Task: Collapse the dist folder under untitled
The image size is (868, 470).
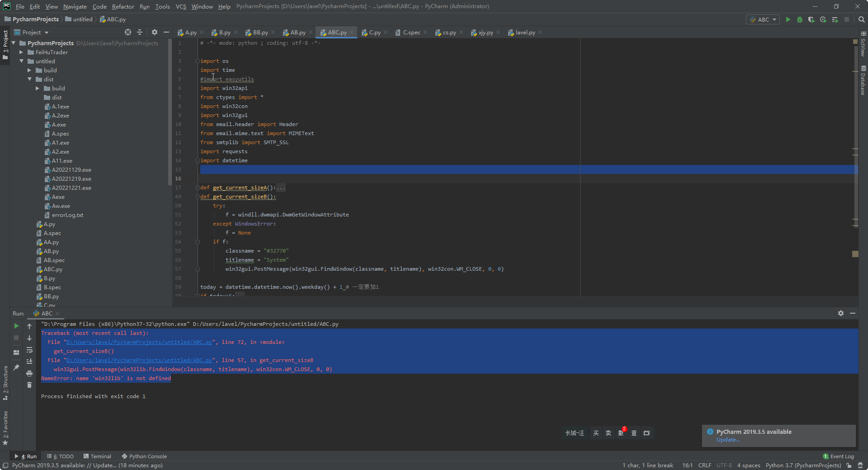Action: coord(29,80)
